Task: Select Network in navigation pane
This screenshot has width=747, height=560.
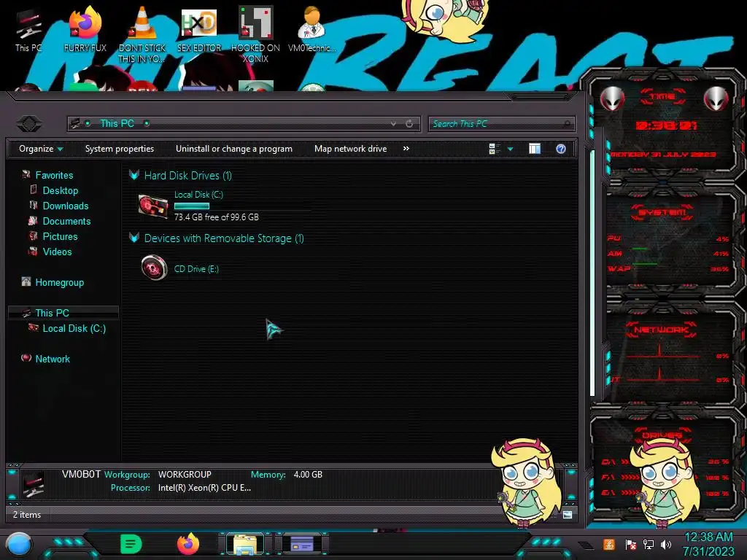Action: [x=53, y=359]
